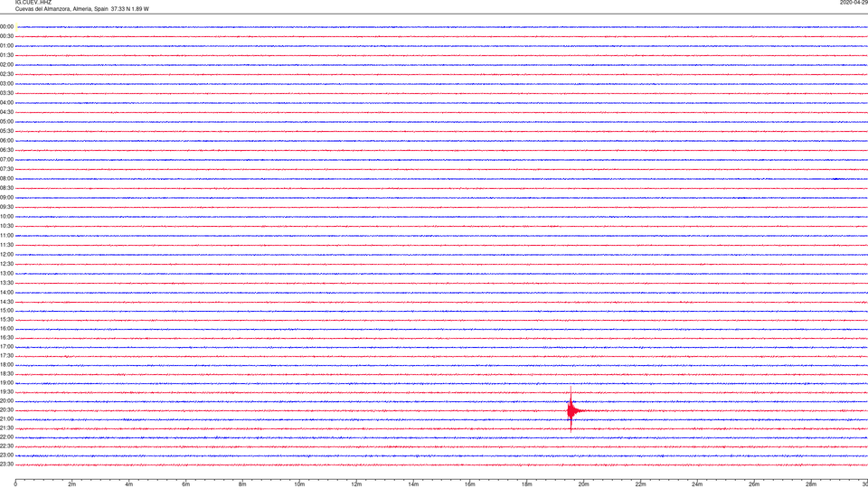Select the '22:00' time label
The image size is (868, 488).
pyautogui.click(x=6, y=437)
